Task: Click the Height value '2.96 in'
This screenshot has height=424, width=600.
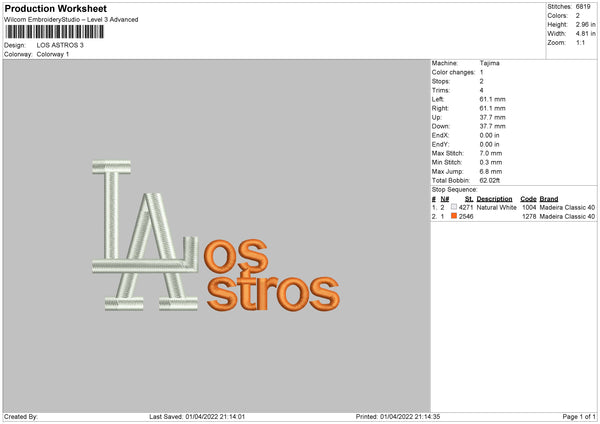Action: pyautogui.click(x=586, y=24)
